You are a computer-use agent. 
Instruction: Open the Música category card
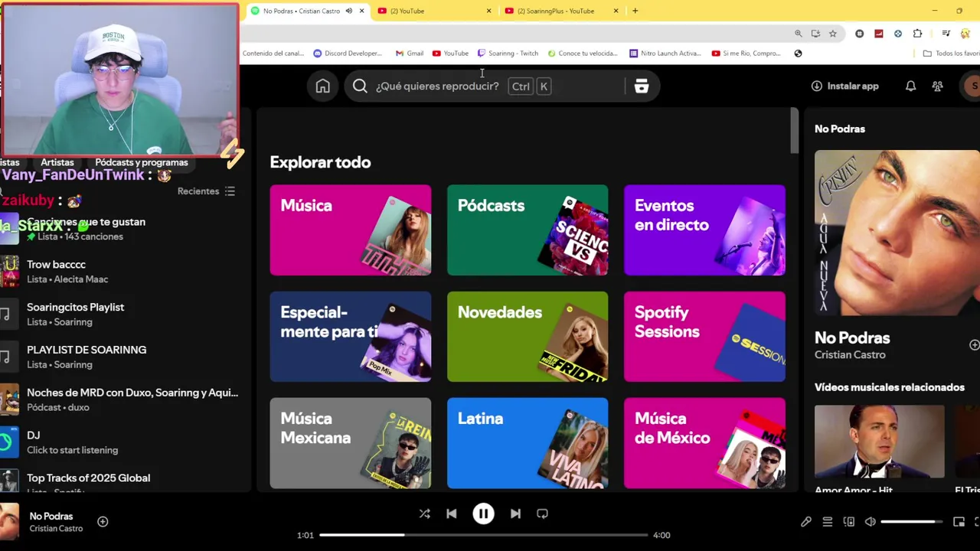click(351, 230)
